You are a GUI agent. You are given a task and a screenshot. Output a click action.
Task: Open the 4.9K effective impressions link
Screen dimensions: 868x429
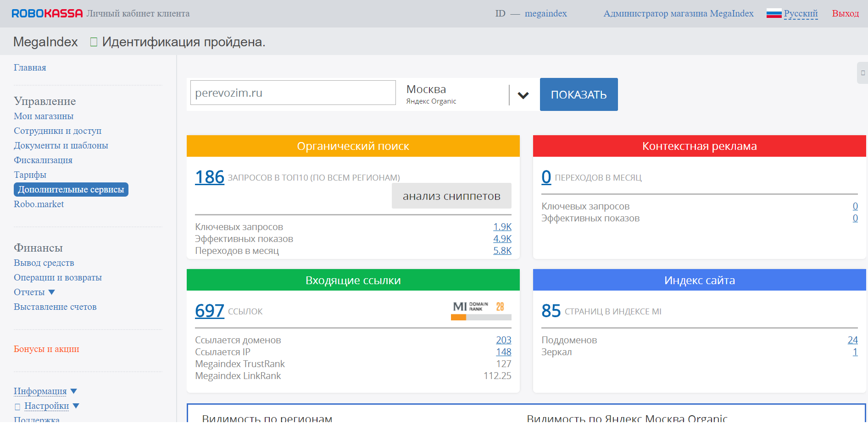(502, 239)
